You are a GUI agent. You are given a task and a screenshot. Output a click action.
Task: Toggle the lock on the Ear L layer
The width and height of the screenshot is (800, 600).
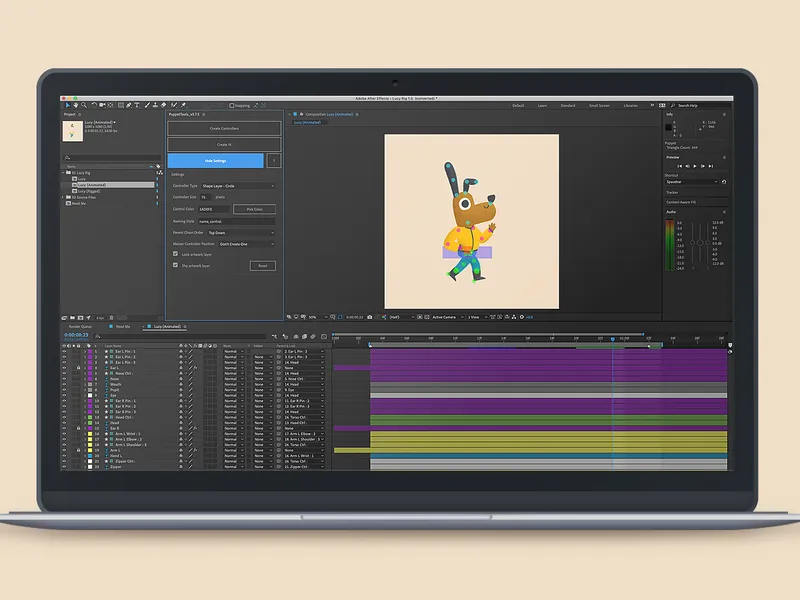pos(79,367)
